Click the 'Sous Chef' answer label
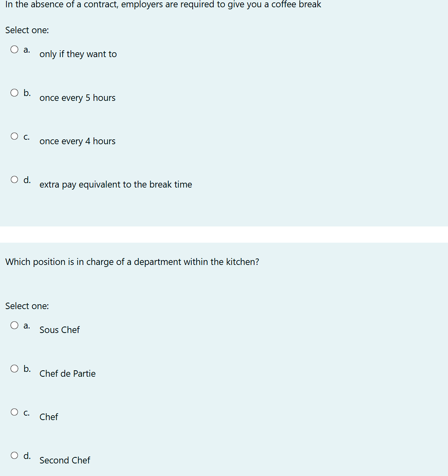Screen dimensions: 448x476 tap(59, 330)
